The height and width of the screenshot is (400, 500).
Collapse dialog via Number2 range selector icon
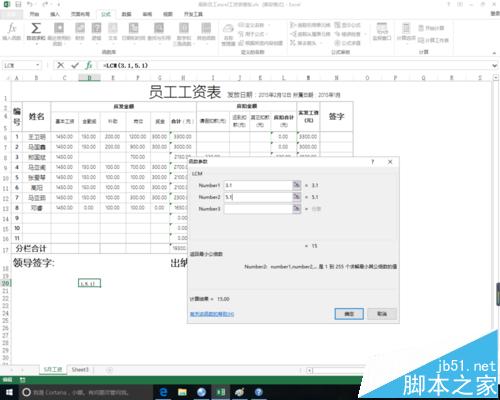[x=296, y=197]
